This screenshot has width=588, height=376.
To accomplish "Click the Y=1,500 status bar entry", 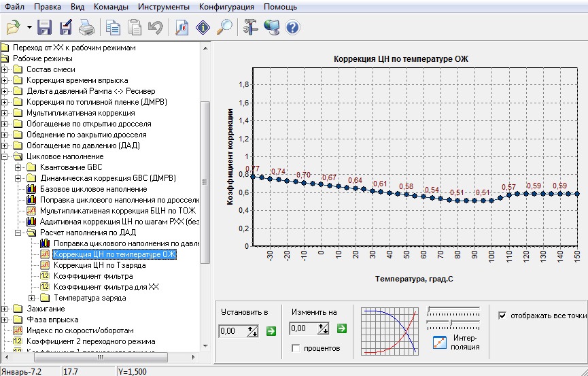I will click(x=133, y=371).
